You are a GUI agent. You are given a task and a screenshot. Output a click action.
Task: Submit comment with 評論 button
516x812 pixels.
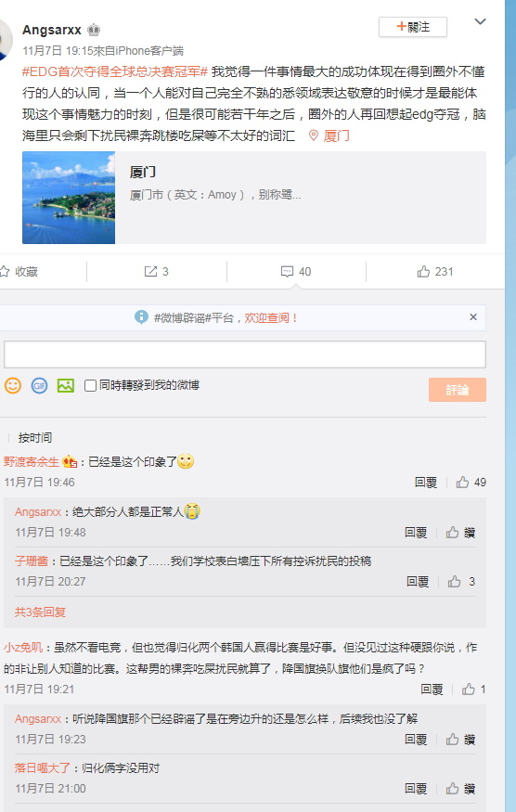457,390
